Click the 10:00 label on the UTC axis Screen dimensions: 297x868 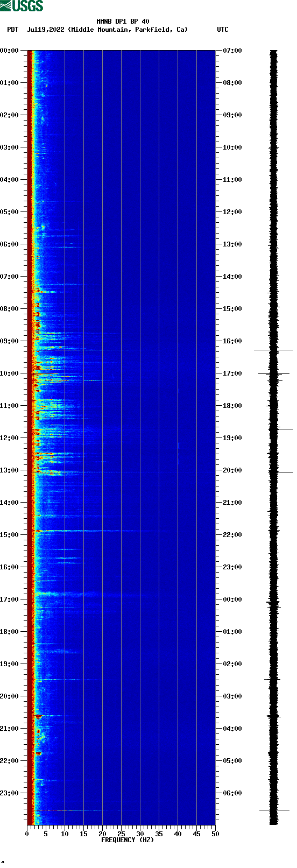pos(232,147)
